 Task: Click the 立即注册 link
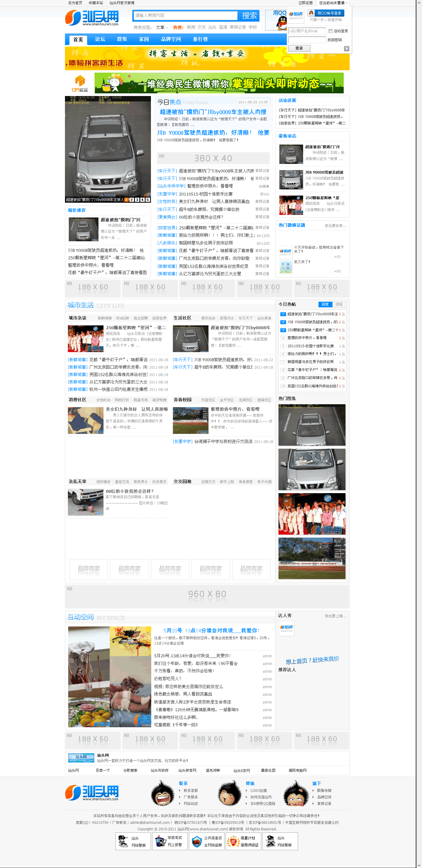click(305, 3)
